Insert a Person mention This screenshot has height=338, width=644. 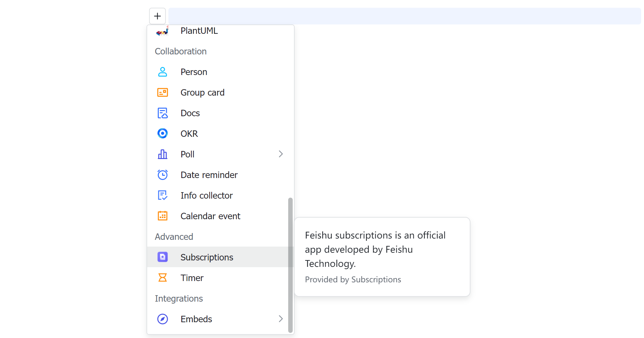pyautogui.click(x=221, y=72)
